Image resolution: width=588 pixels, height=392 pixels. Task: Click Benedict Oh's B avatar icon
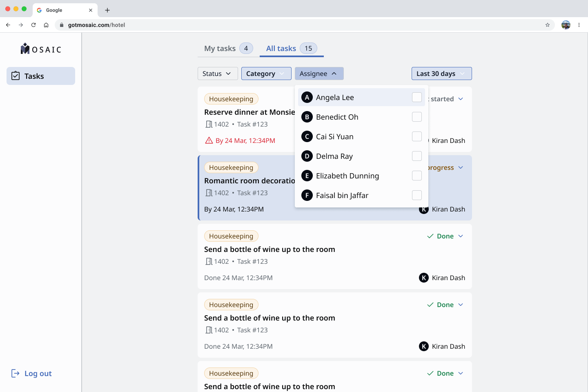(x=307, y=117)
